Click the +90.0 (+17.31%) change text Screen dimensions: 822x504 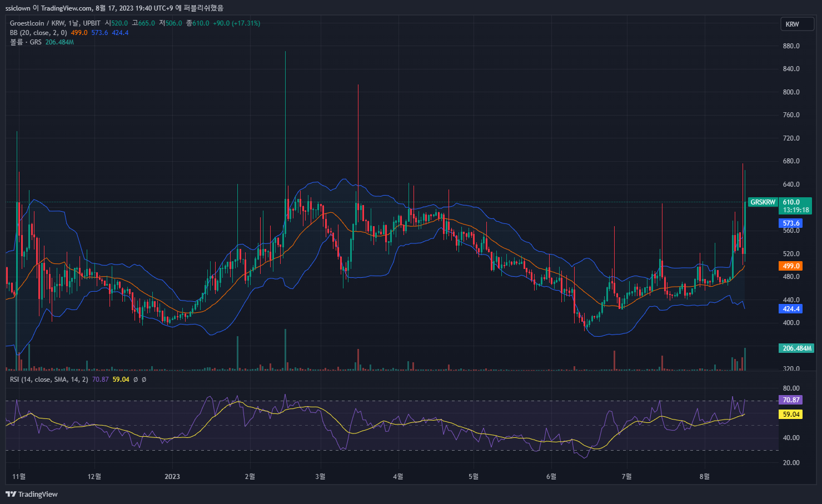click(236, 23)
